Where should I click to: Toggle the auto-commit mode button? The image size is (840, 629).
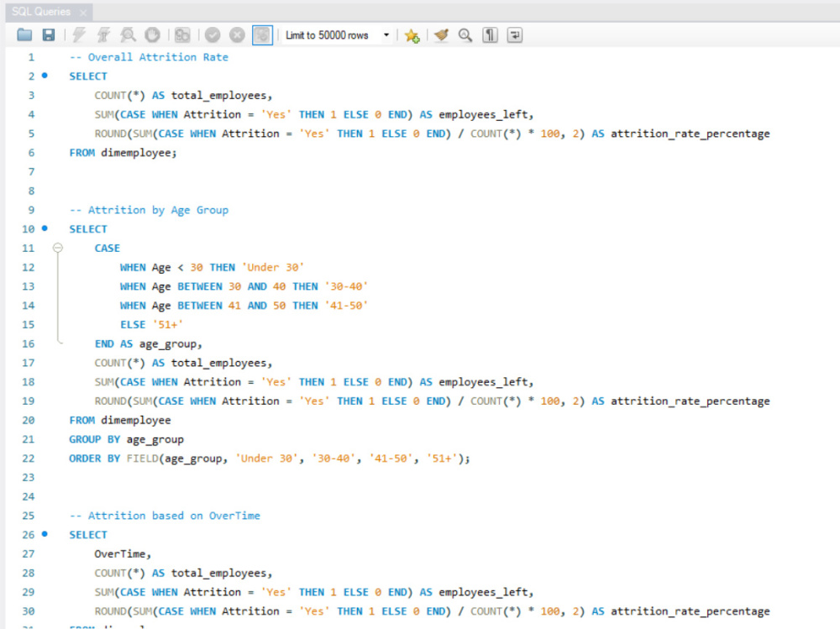(x=262, y=35)
